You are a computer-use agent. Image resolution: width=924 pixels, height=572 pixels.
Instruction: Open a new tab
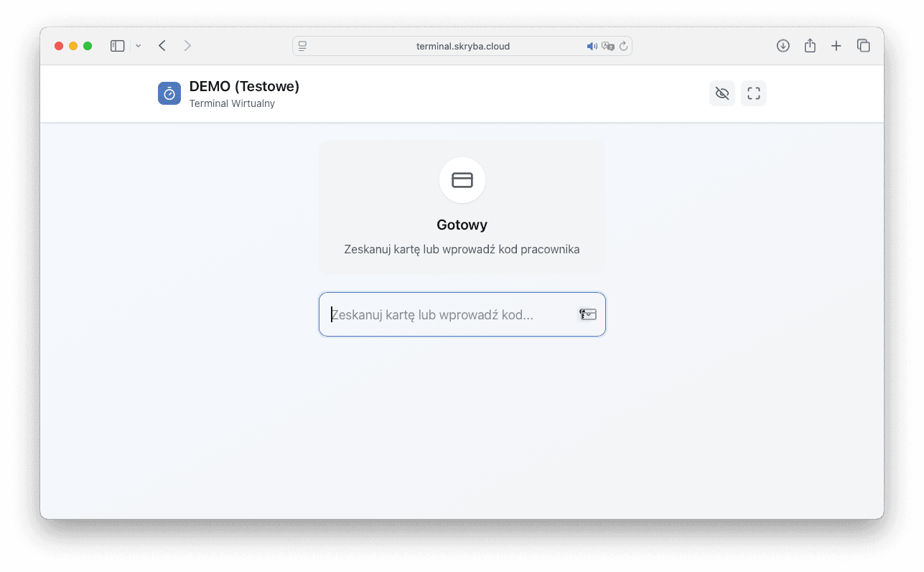click(836, 46)
